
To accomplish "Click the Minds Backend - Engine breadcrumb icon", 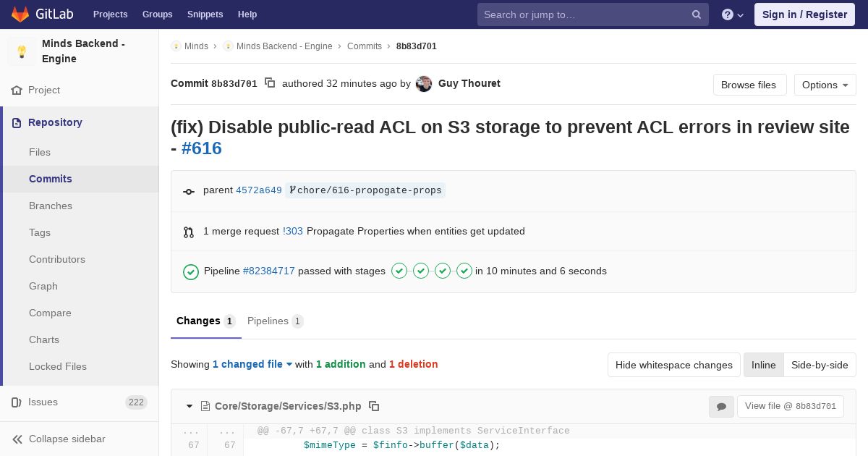I will (228, 46).
